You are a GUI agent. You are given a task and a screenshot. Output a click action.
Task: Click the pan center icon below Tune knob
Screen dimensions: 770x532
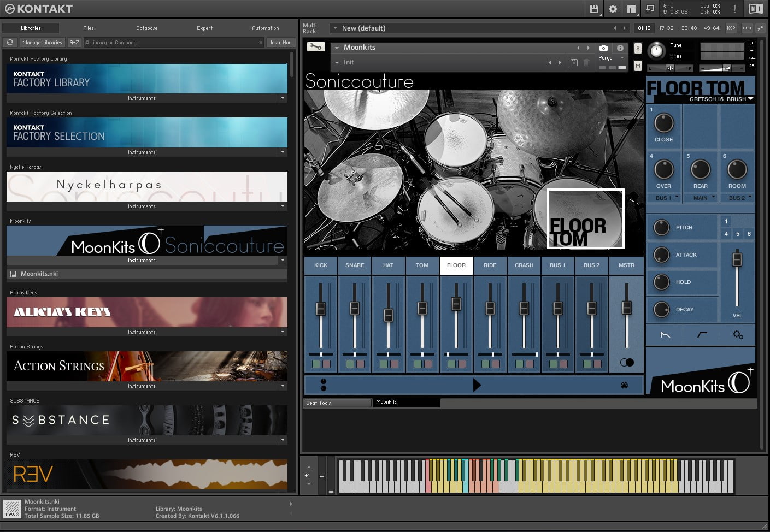point(670,68)
